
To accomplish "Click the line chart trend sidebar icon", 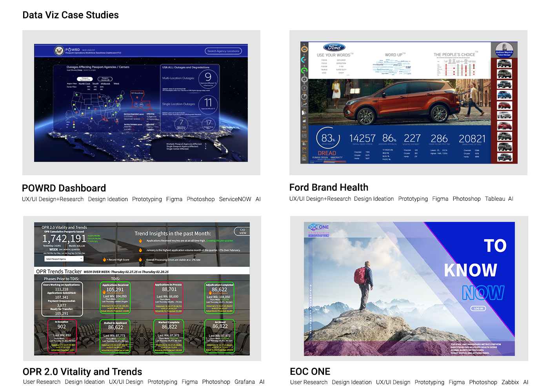I will click(304, 105).
